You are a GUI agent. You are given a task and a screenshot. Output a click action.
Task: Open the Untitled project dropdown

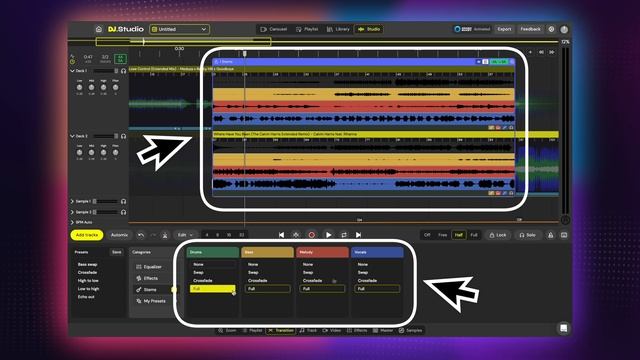point(180,29)
